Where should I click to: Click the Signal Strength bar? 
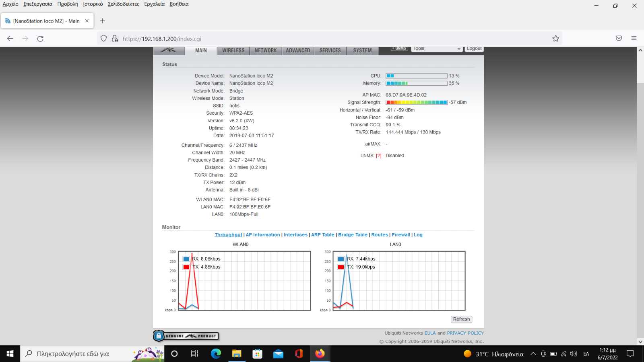[417, 103]
